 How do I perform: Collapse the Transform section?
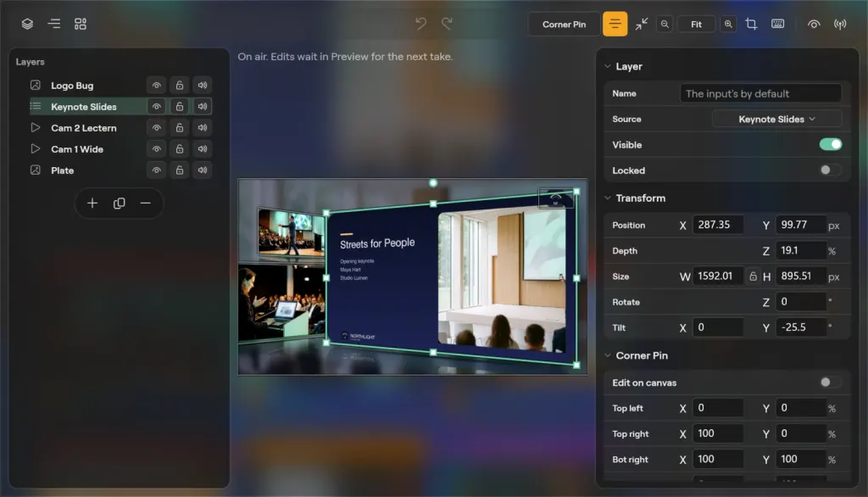click(x=608, y=198)
